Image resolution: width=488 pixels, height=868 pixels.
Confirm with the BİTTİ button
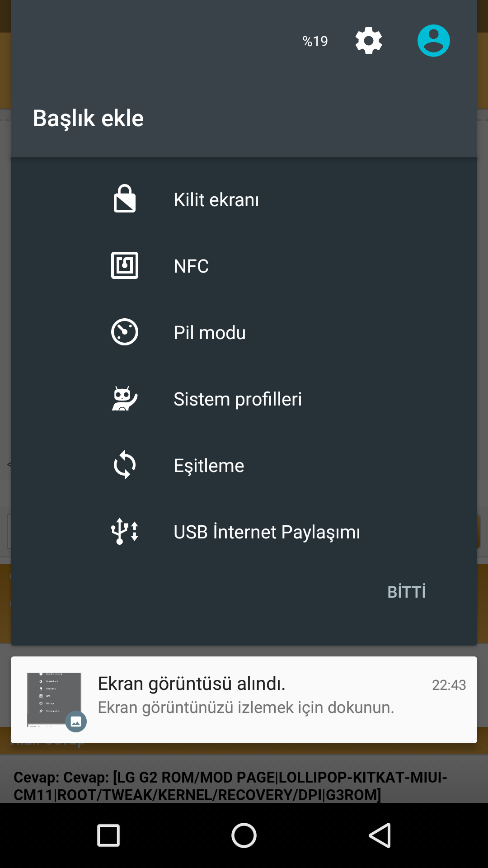pos(407,592)
